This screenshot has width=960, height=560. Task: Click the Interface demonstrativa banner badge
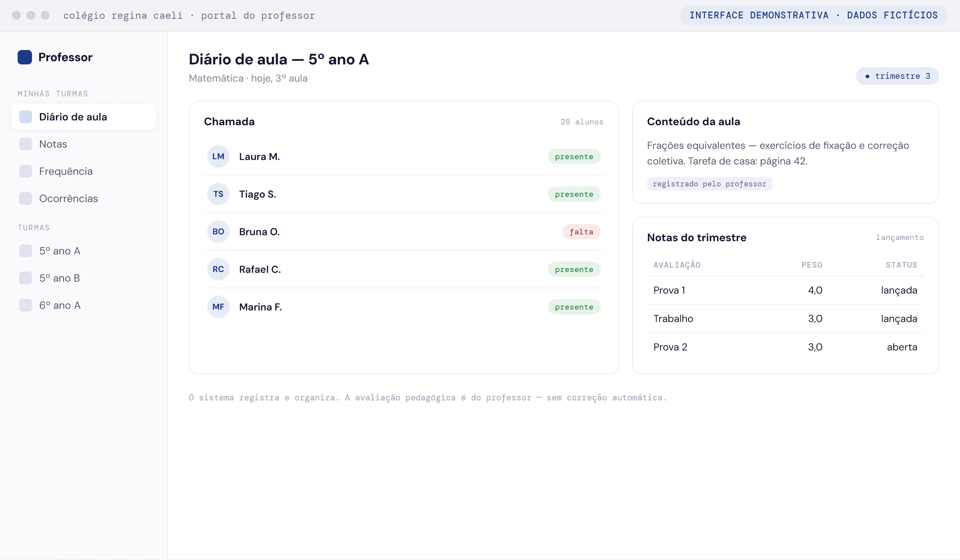pos(814,15)
